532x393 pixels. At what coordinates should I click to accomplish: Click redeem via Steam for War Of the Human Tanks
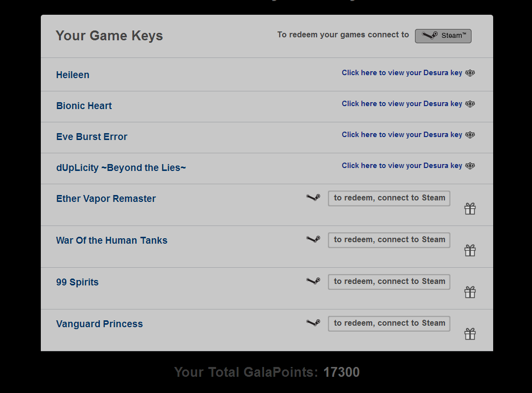(x=389, y=240)
